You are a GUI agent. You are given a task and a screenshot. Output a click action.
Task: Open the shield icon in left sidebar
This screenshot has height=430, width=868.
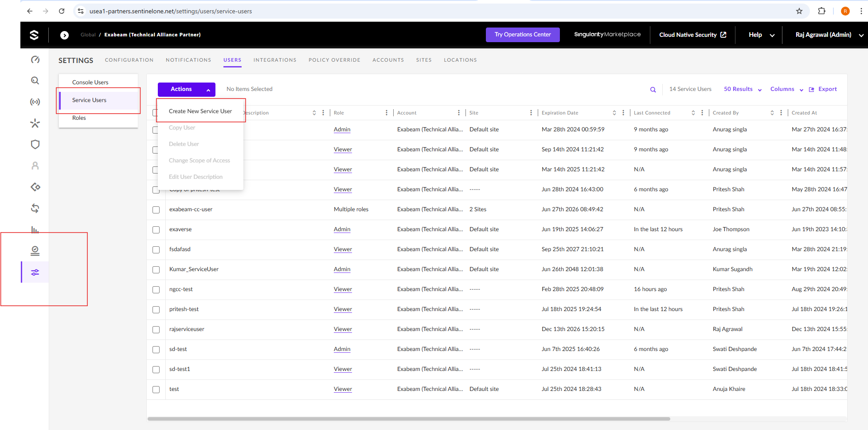click(x=35, y=145)
